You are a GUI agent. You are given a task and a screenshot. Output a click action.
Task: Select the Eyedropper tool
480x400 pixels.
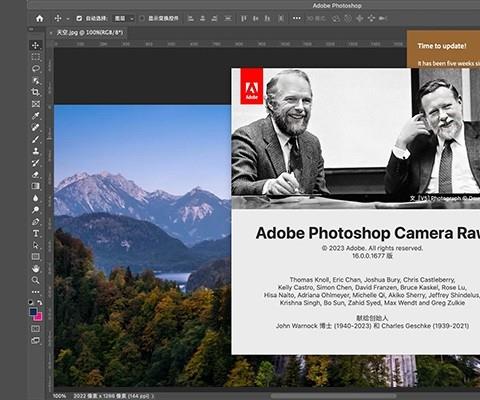tap(36, 116)
